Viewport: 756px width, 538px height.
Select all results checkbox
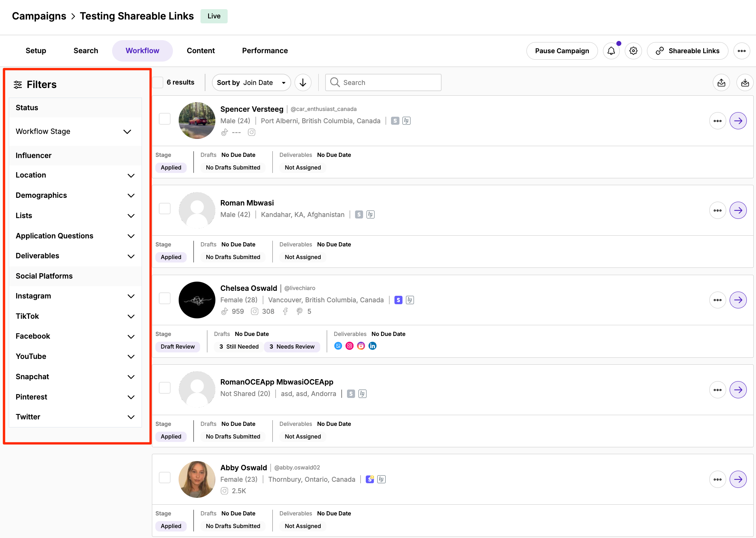pos(158,83)
